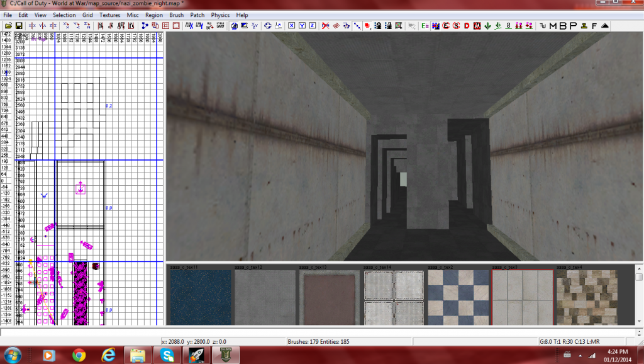Open the Physics menu
The width and height of the screenshot is (644, 364).
(x=220, y=15)
